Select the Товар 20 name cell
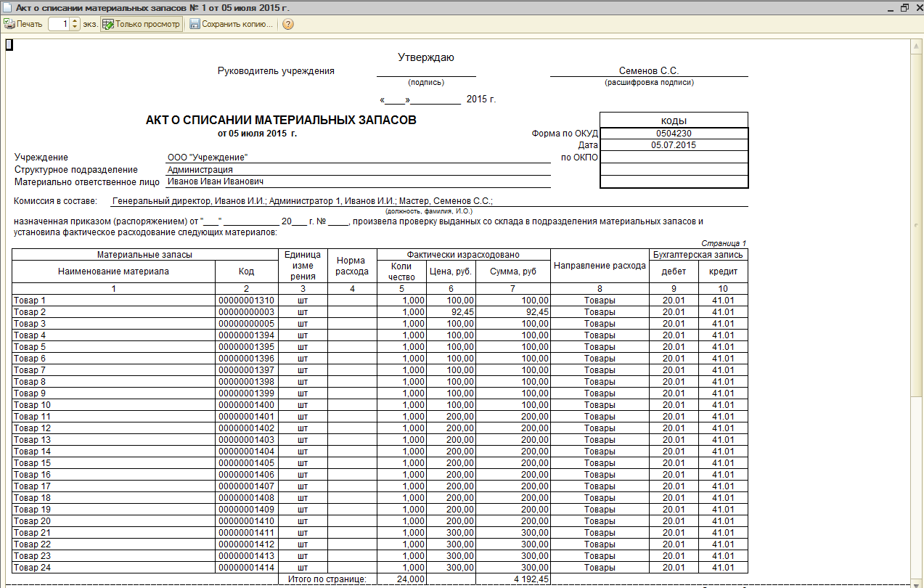 (114, 521)
